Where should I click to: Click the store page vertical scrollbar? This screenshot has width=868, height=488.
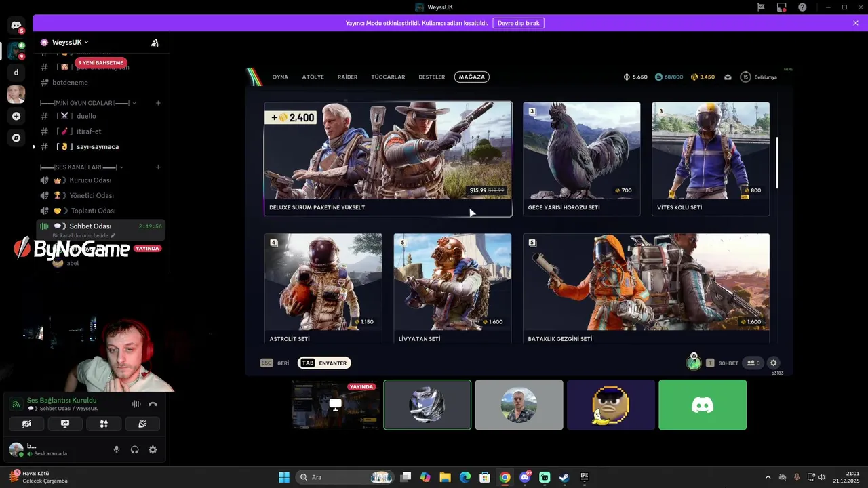(x=777, y=163)
